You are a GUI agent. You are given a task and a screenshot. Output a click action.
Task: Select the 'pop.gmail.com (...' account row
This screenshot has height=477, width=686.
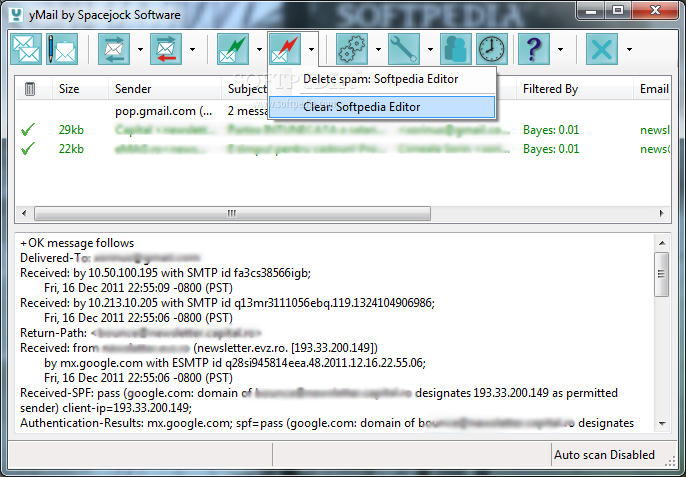coord(164,111)
